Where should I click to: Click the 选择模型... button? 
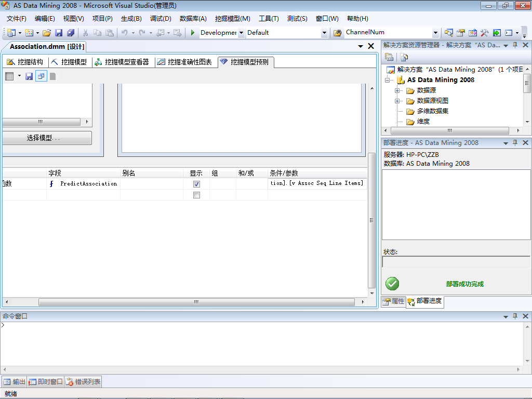[x=46, y=138]
